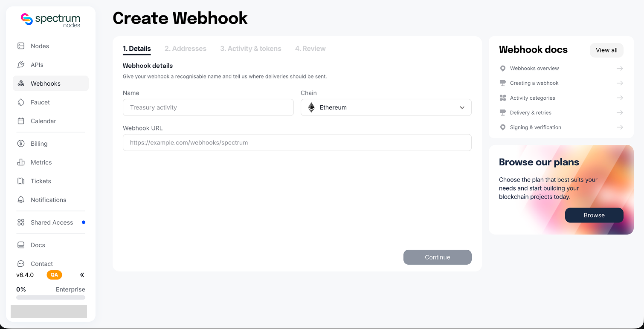Click the Webhooks icon in sidebar
The width and height of the screenshot is (644, 329).
[21, 84]
